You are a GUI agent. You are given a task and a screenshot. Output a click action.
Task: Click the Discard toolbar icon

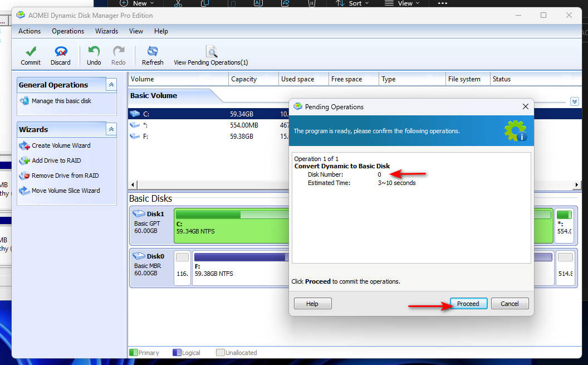click(x=61, y=51)
